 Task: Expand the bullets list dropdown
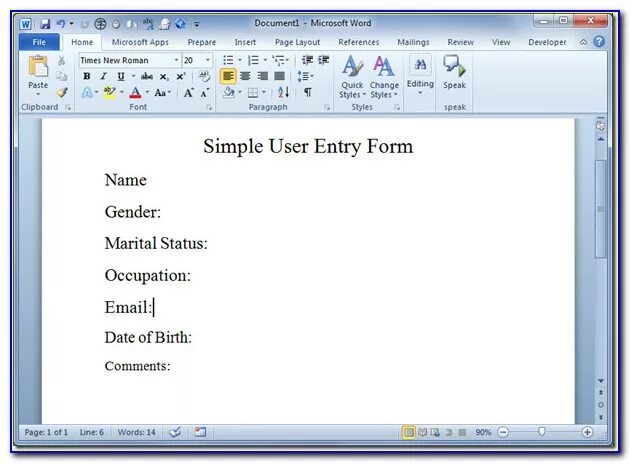pyautogui.click(x=240, y=60)
